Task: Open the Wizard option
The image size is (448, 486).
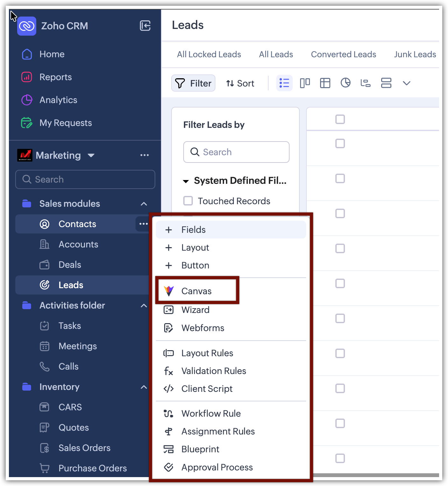Action: (195, 310)
